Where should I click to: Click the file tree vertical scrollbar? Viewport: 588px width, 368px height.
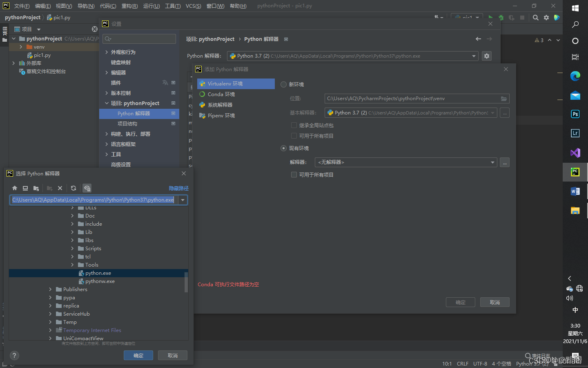click(186, 282)
